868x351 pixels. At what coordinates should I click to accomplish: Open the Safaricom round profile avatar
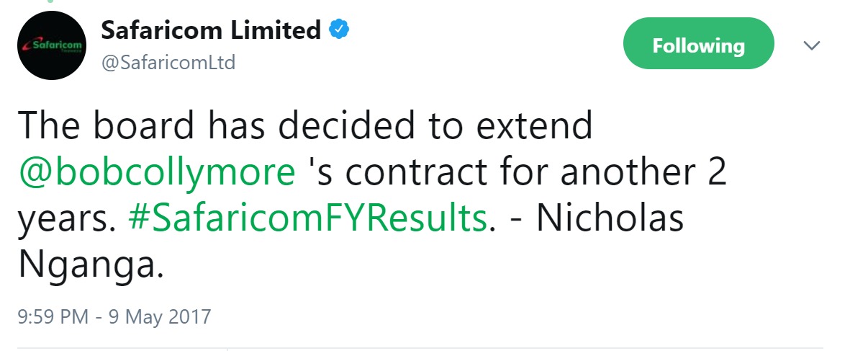coord(53,46)
